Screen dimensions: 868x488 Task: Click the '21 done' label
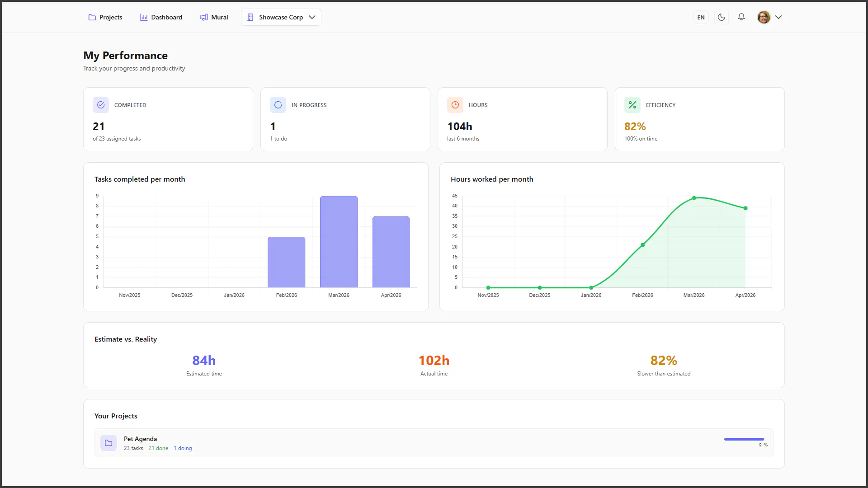coord(158,448)
